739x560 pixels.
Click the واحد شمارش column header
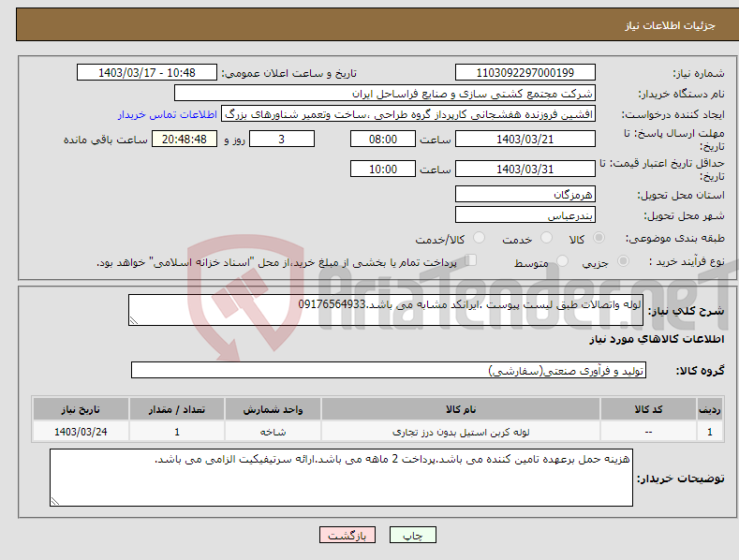pyautogui.click(x=273, y=409)
